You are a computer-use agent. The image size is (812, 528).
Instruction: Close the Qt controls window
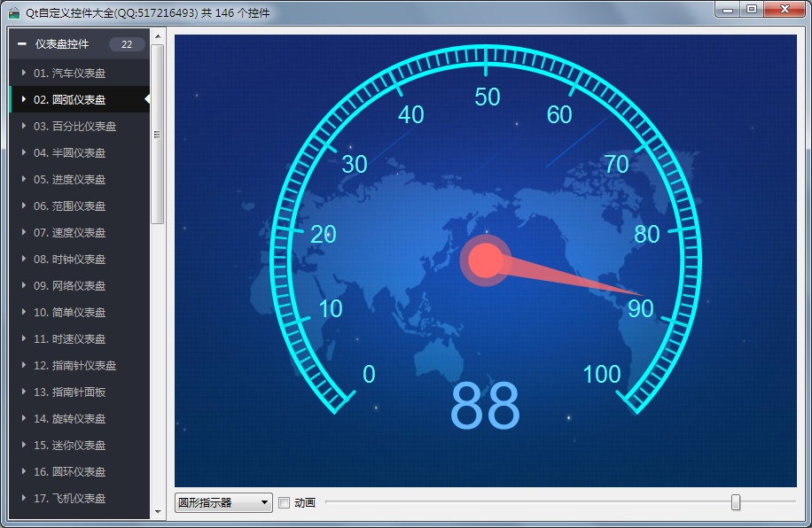point(785,10)
